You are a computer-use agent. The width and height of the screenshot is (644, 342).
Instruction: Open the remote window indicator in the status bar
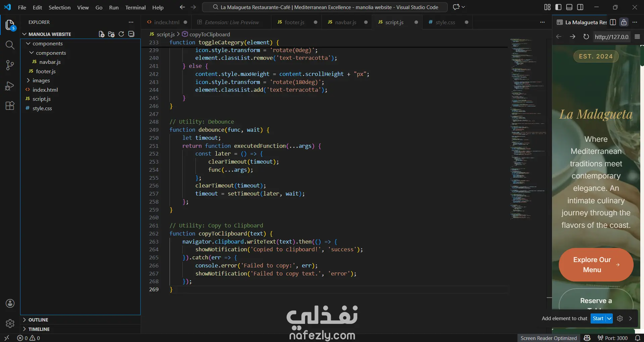[x=7, y=338]
